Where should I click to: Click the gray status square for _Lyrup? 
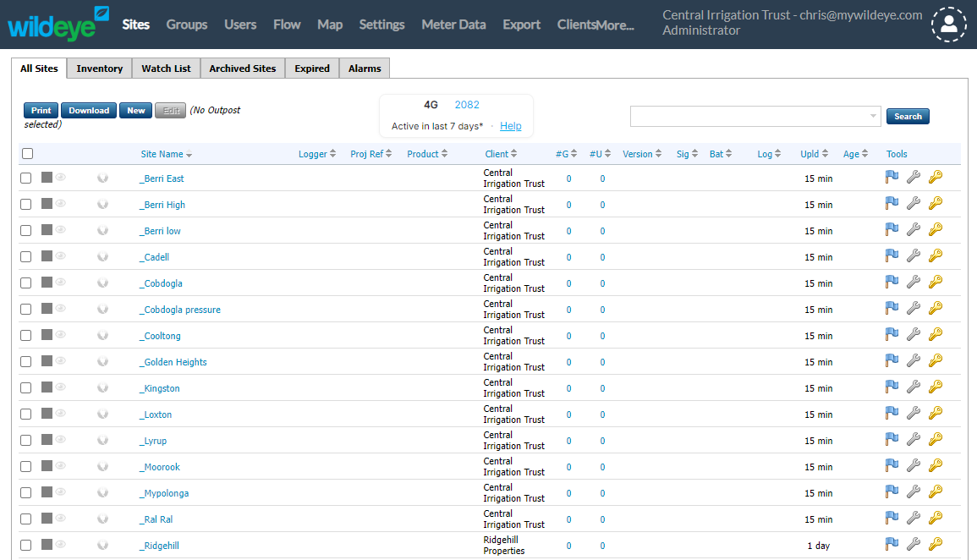click(47, 439)
